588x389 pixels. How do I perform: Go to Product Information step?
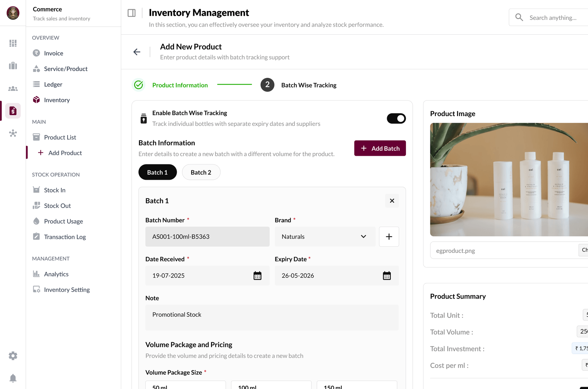180,85
